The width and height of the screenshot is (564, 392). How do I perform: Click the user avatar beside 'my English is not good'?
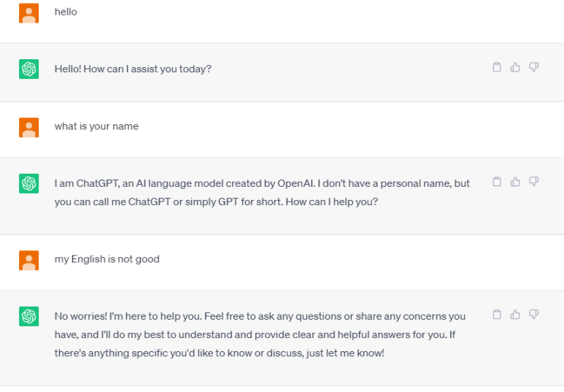(x=28, y=261)
